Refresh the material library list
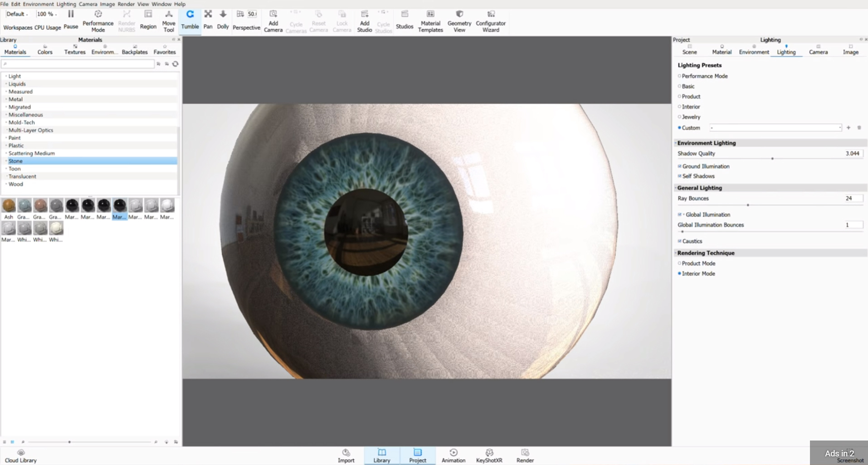This screenshot has width=868, height=465. (176, 64)
